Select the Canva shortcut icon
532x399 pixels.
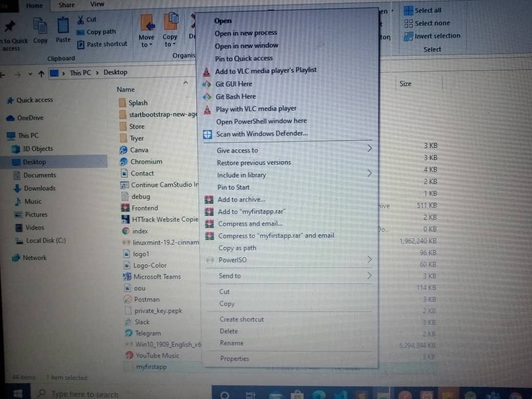click(x=124, y=150)
